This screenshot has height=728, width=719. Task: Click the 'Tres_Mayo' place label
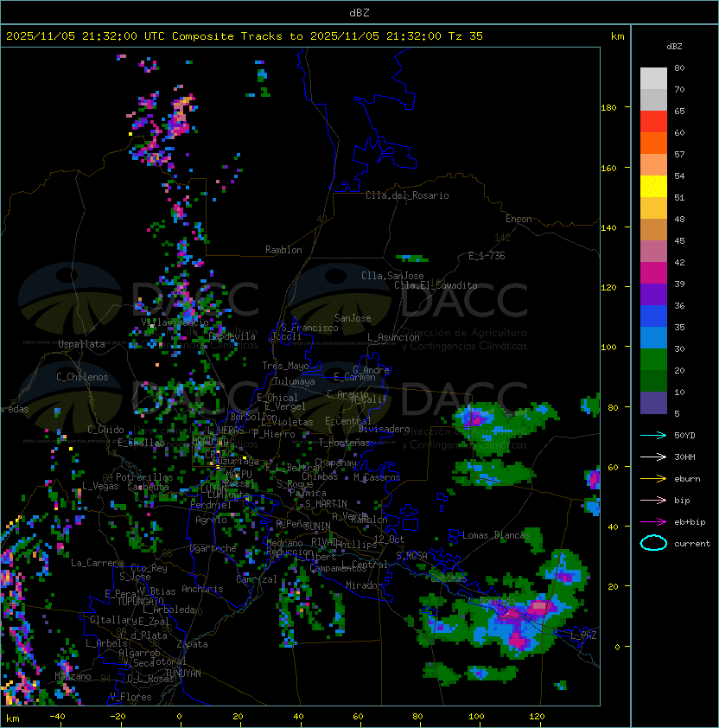285,366
